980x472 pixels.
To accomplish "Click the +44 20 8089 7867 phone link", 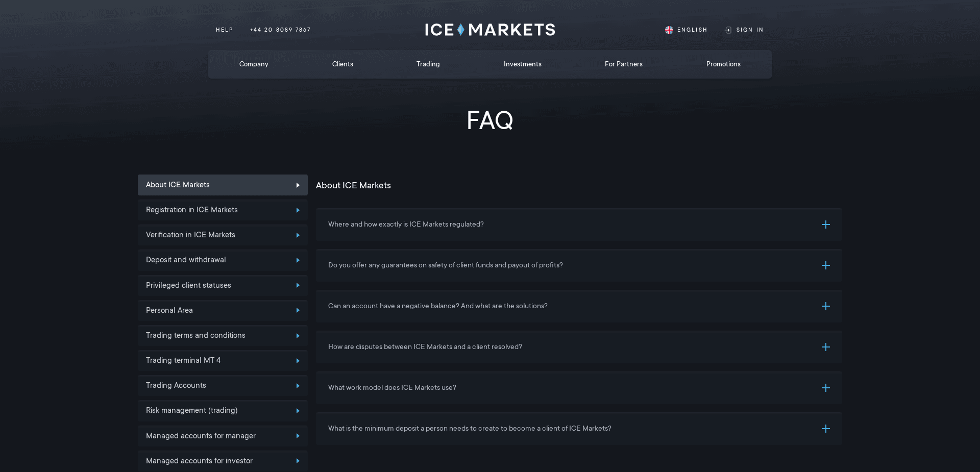I will pos(280,30).
